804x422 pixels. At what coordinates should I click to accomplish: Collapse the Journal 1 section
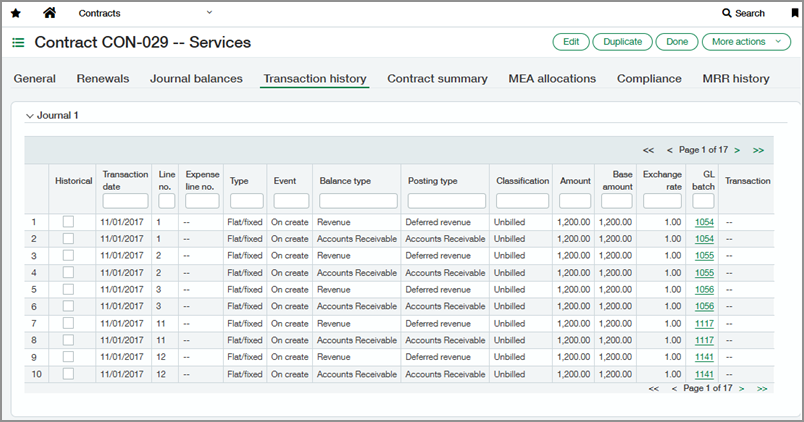[x=29, y=115]
